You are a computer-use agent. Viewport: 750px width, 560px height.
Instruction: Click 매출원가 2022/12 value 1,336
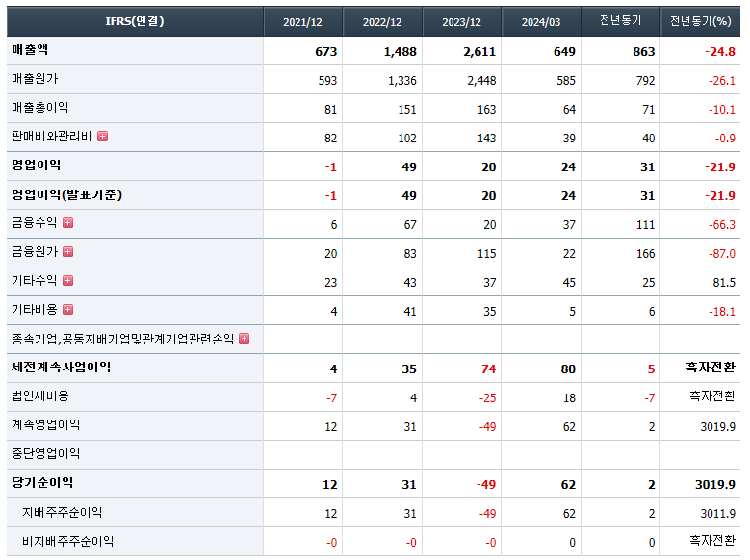(402, 80)
